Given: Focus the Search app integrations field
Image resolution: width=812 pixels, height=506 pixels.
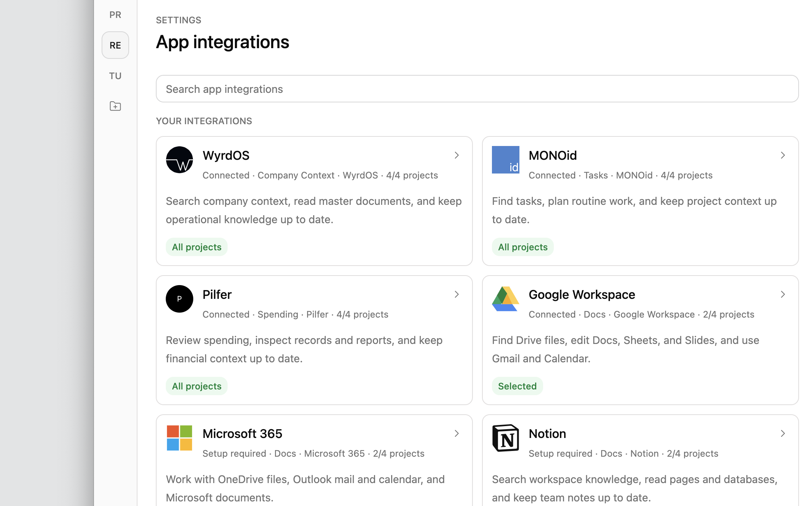Looking at the screenshot, I should (477, 89).
